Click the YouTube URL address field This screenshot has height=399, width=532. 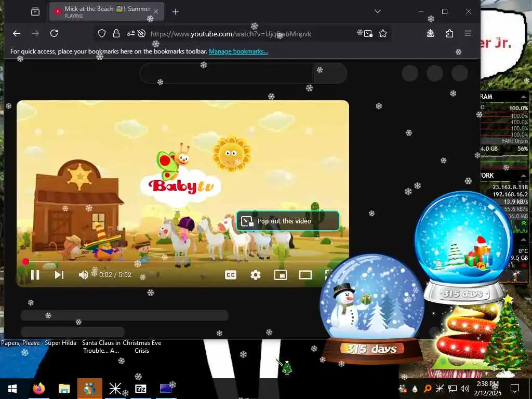tap(231, 34)
